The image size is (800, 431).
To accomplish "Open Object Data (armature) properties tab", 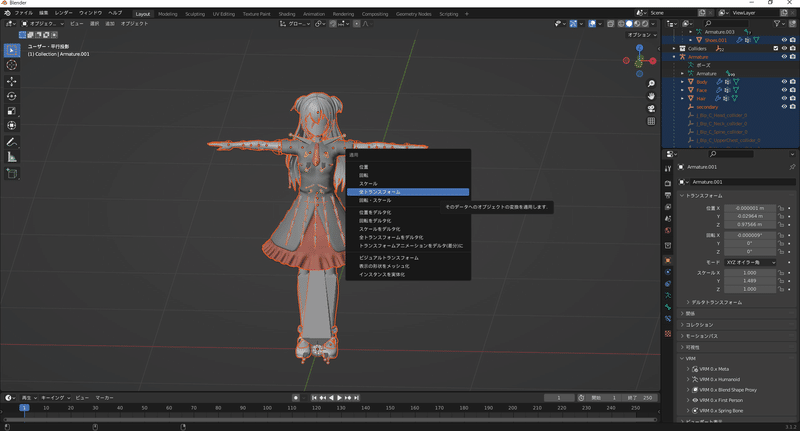I will coord(668,295).
